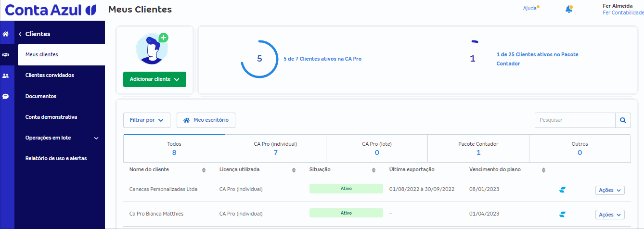
Task: Open Ações menu for Canecas Personalizadas
Action: (x=610, y=190)
